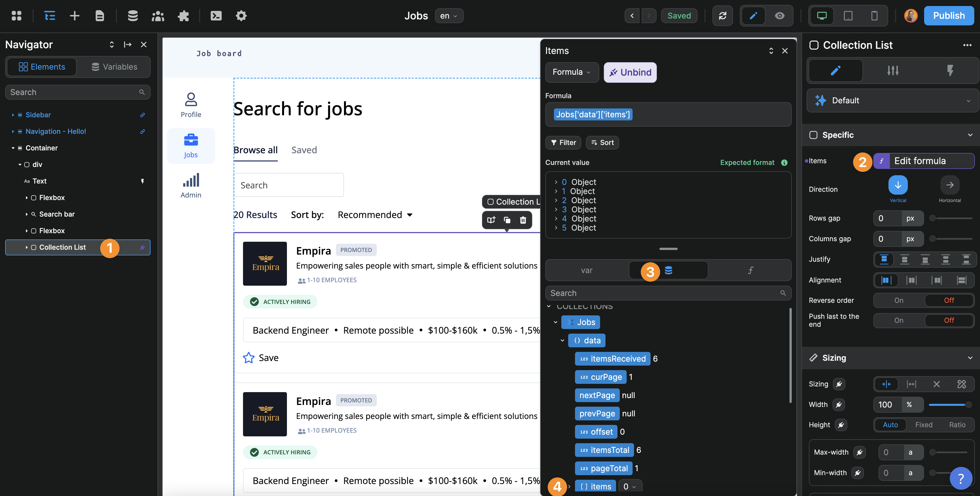Click the users icon in the top toolbar
Screen dimensions: 980x496
coord(157,16)
